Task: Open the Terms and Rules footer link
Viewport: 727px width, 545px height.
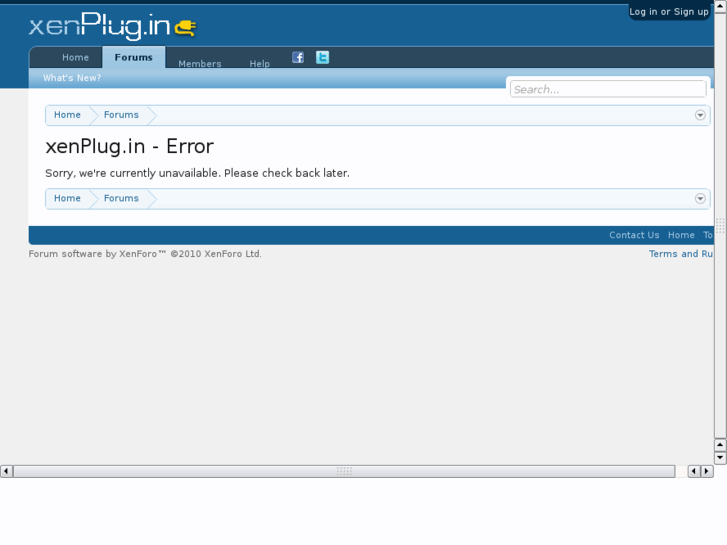Action: [681, 254]
